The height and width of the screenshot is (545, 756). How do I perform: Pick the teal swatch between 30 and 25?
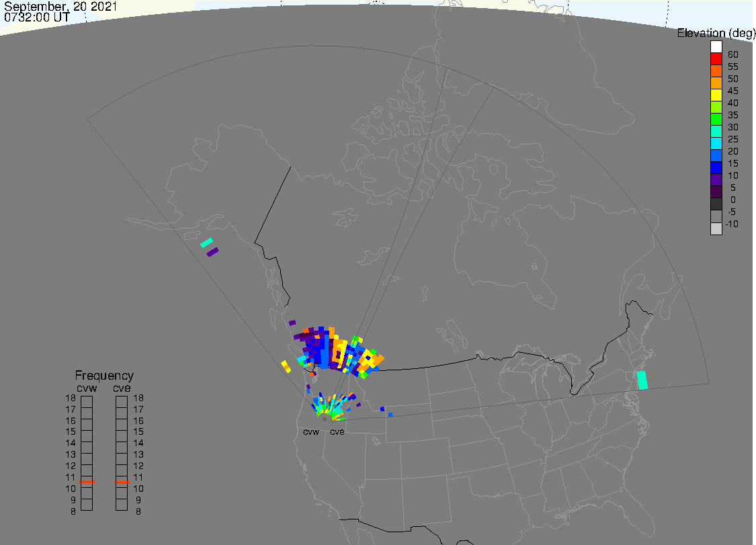click(716, 131)
